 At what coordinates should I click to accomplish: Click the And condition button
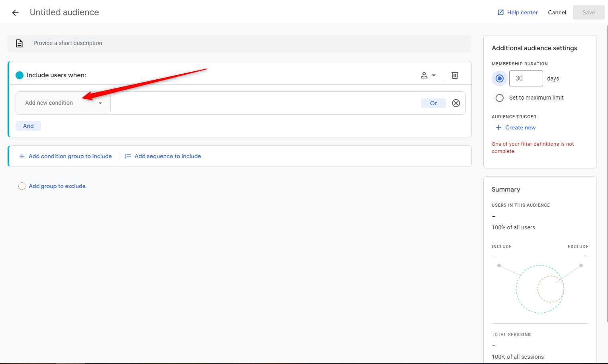point(28,126)
